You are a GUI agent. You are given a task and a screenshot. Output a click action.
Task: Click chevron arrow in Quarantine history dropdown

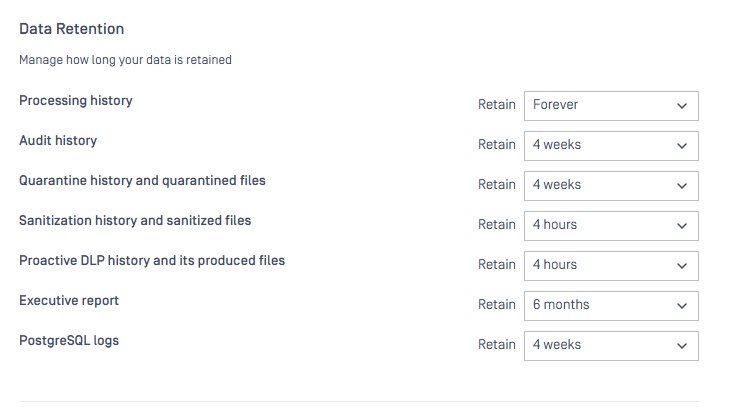(682, 185)
